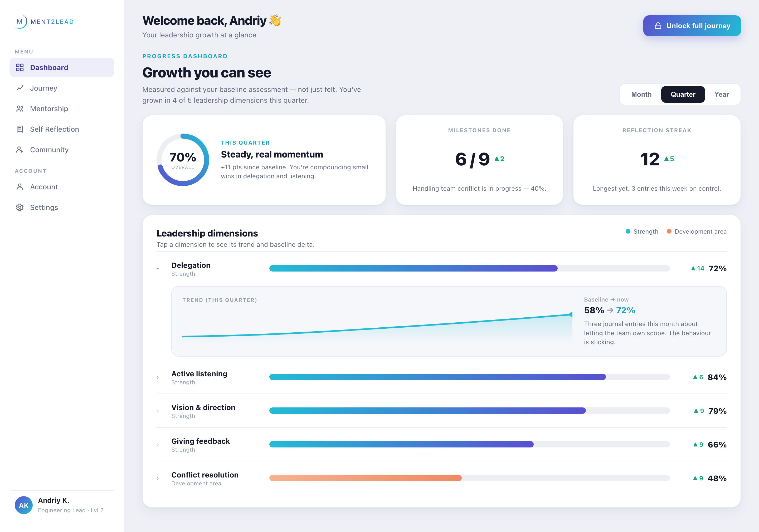Collapse the Delegation dimension row
This screenshot has height=532, width=759.
coord(158,269)
